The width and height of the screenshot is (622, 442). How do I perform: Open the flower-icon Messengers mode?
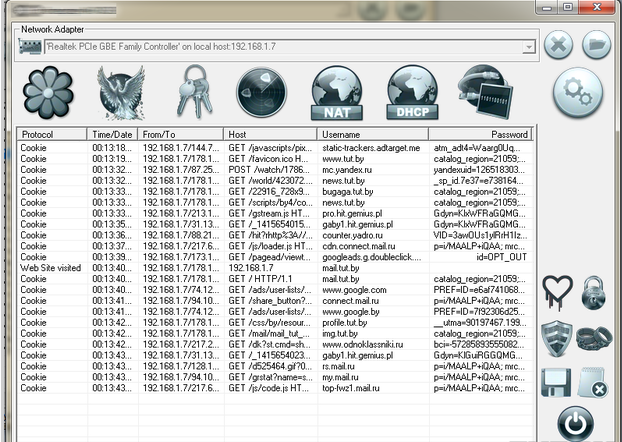48,91
